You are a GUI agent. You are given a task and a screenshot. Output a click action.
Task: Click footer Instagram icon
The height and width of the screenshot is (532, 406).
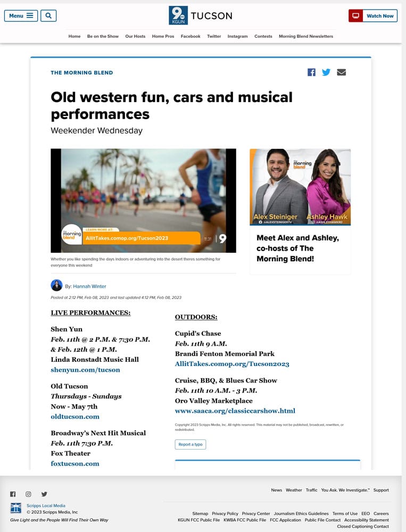pos(29,494)
